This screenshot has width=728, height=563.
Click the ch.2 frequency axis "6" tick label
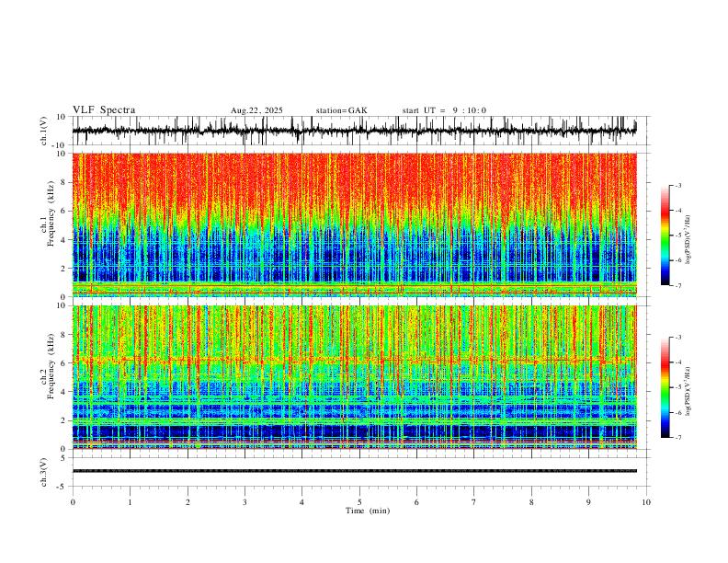pyautogui.click(x=63, y=363)
